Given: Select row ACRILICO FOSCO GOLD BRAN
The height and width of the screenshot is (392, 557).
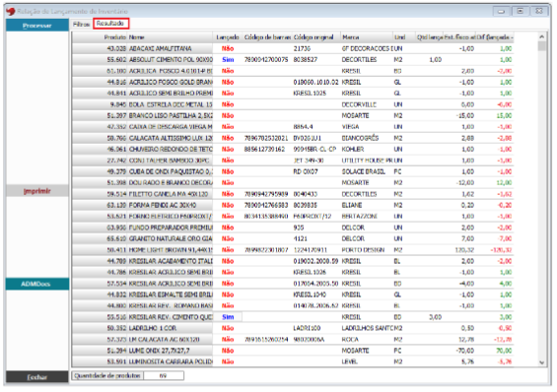Looking at the screenshot, I should (293, 83).
